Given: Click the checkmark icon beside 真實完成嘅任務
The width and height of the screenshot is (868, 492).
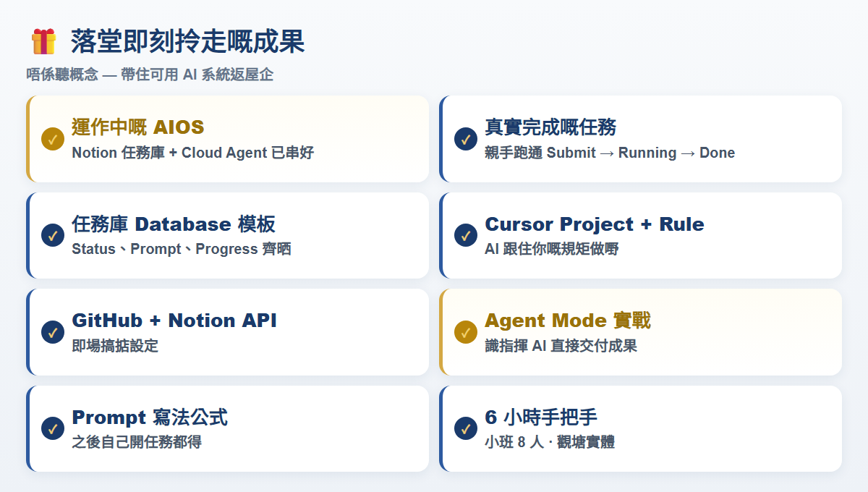Looking at the screenshot, I should pyautogui.click(x=466, y=139).
